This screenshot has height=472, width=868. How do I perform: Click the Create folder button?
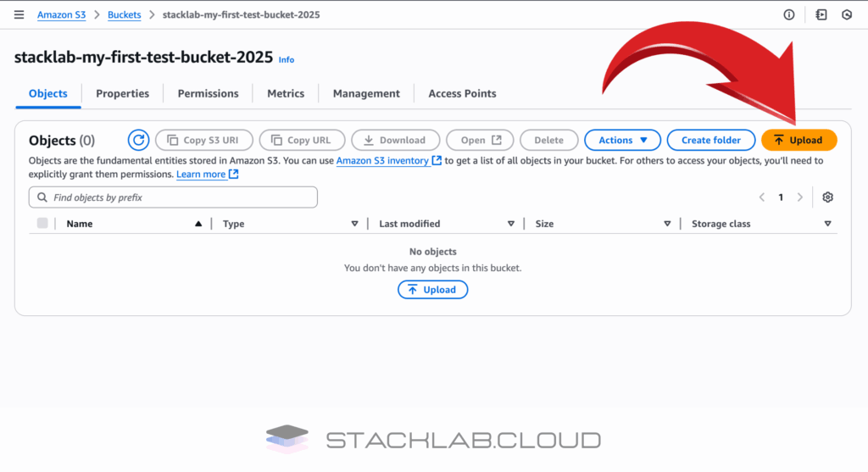point(710,141)
